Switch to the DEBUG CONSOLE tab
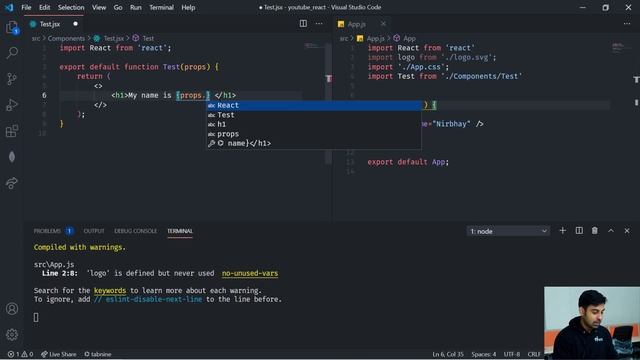 click(136, 231)
